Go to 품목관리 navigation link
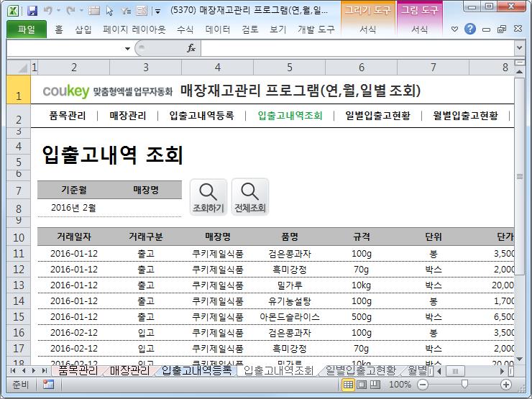 click(x=68, y=116)
